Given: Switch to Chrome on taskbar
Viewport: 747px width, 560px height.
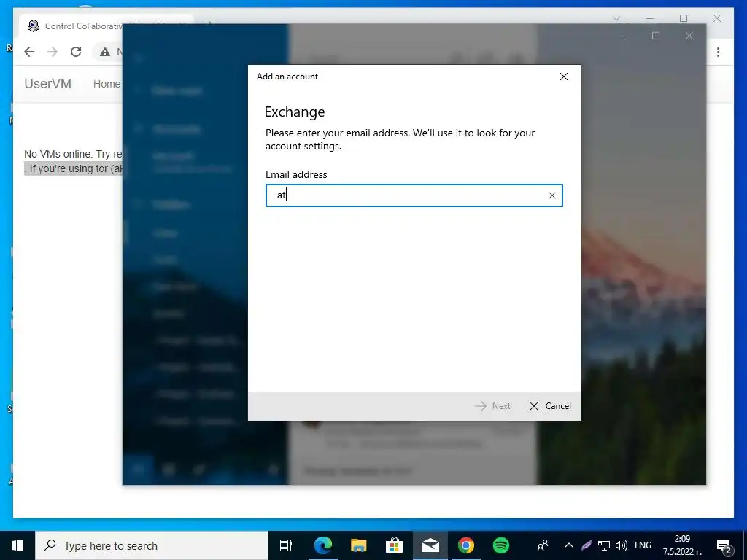Looking at the screenshot, I should [x=465, y=545].
